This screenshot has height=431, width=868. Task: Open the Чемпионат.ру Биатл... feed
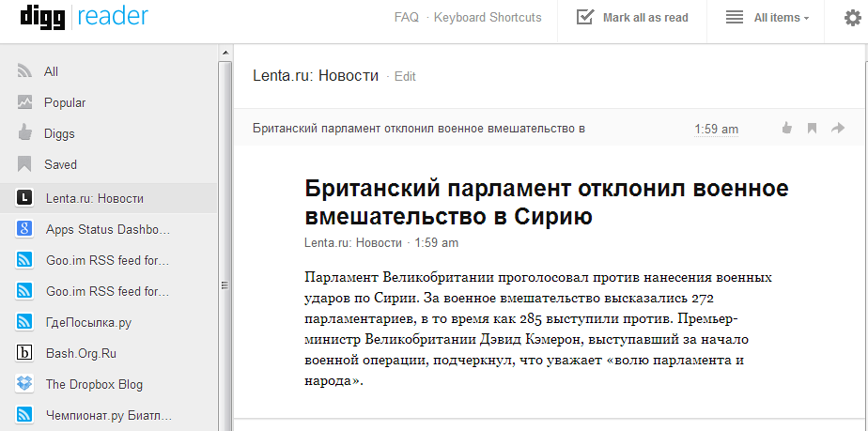pos(109,415)
